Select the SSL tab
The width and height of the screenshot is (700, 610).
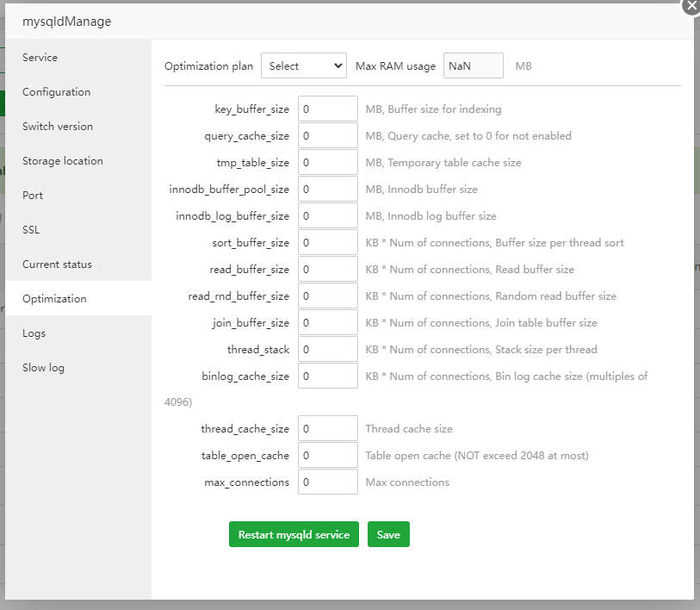point(31,230)
